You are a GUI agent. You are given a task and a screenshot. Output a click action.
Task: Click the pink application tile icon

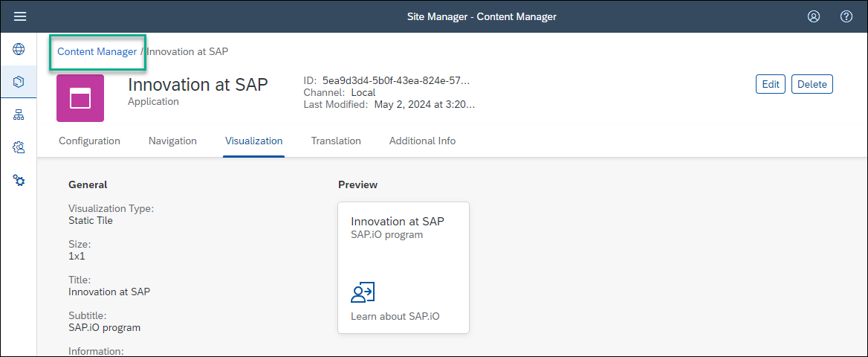80,98
